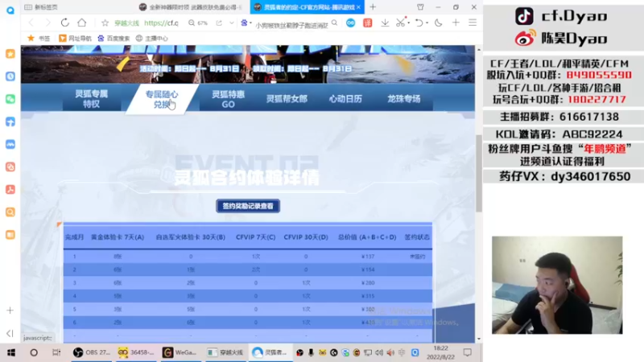Open the downloads icon in the toolbar
The width and height of the screenshot is (644, 362).
385,23
